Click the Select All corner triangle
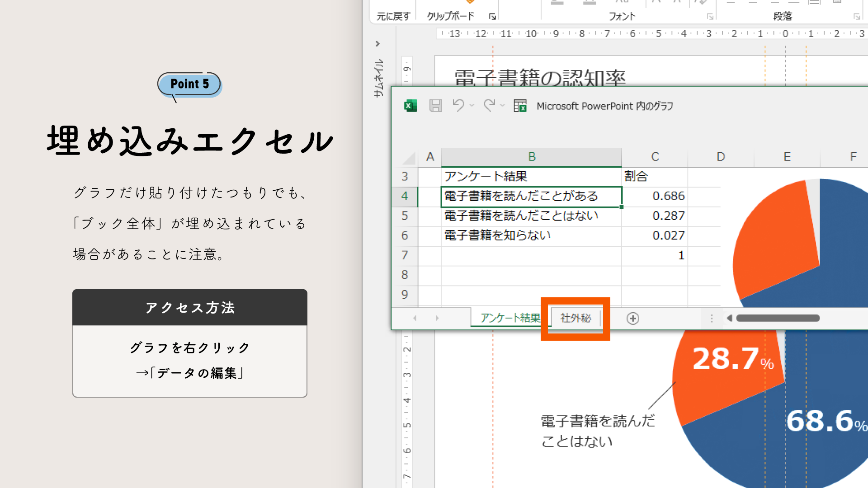The image size is (868, 488). tap(409, 158)
